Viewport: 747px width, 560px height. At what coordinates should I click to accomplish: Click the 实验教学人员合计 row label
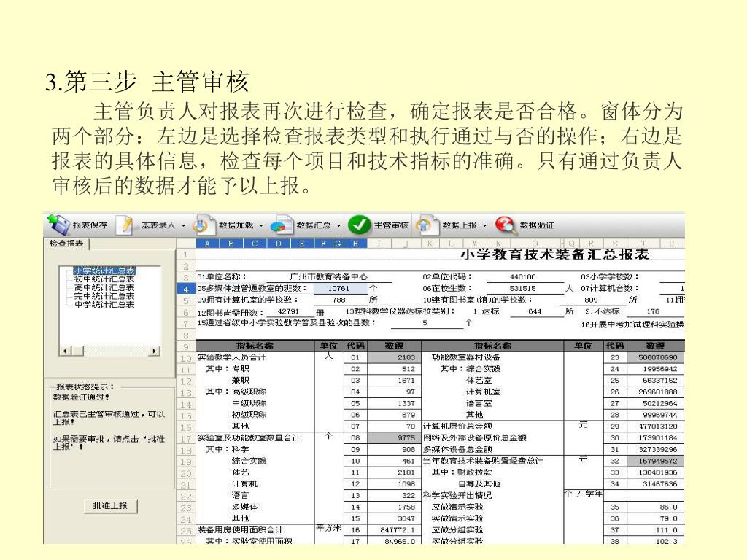tap(232, 357)
